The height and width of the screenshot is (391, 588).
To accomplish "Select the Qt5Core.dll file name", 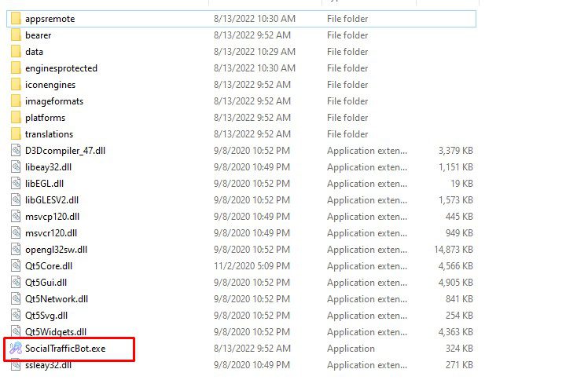I will [49, 266].
